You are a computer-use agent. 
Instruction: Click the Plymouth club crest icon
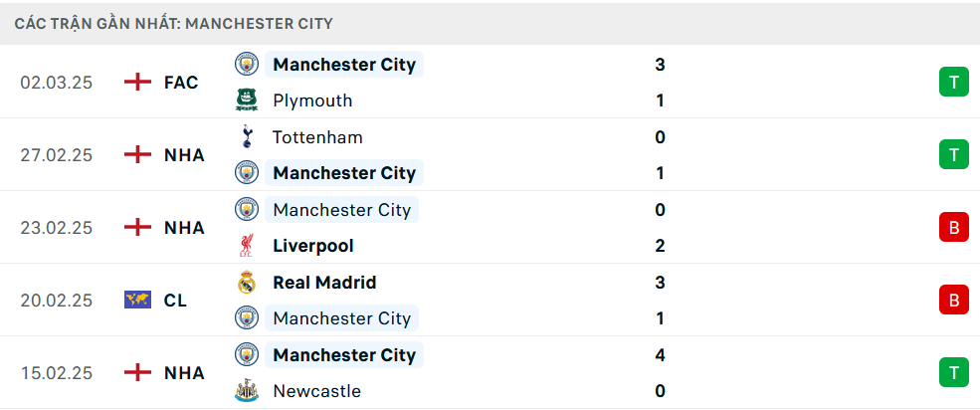[246, 101]
